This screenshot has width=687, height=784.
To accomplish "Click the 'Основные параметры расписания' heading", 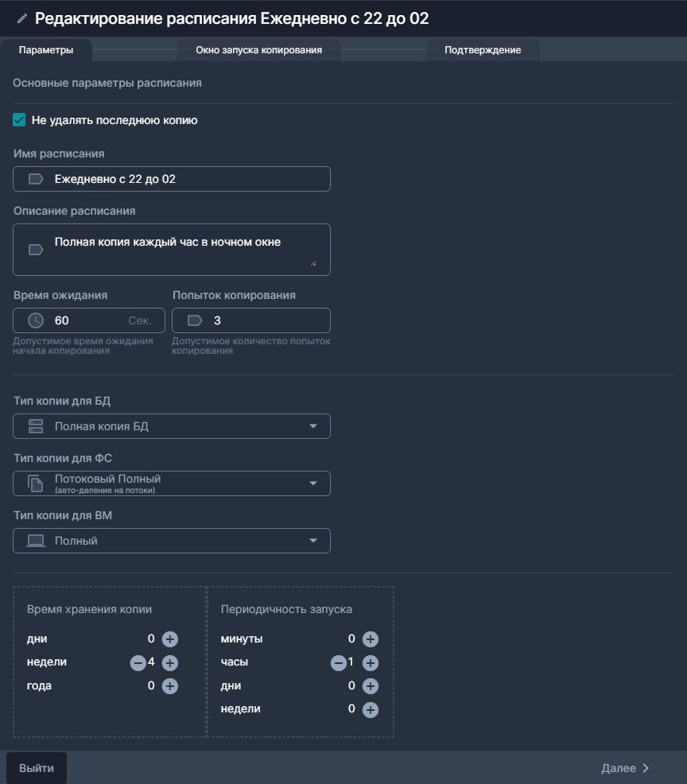I will pyautogui.click(x=107, y=83).
